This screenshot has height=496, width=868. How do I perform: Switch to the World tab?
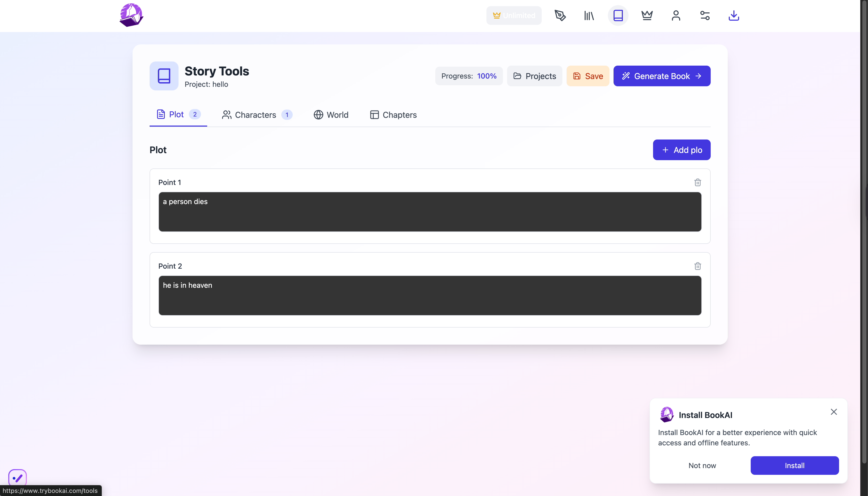[331, 115]
